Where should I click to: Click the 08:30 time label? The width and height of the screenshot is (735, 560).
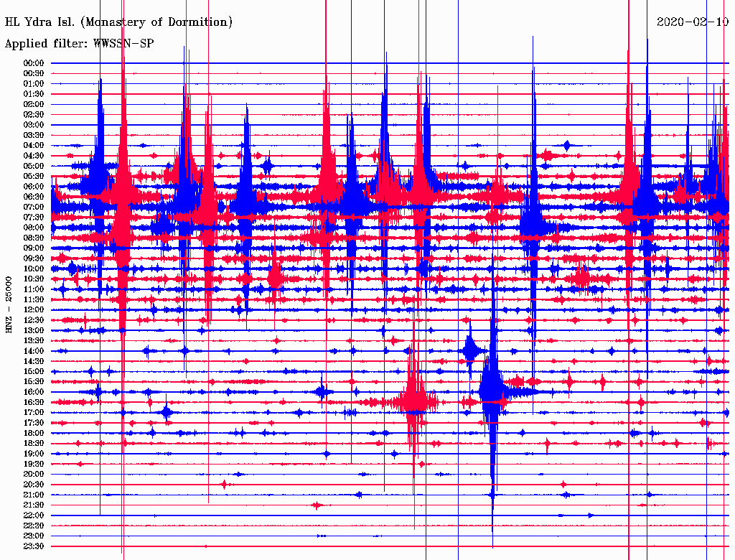pos(34,238)
